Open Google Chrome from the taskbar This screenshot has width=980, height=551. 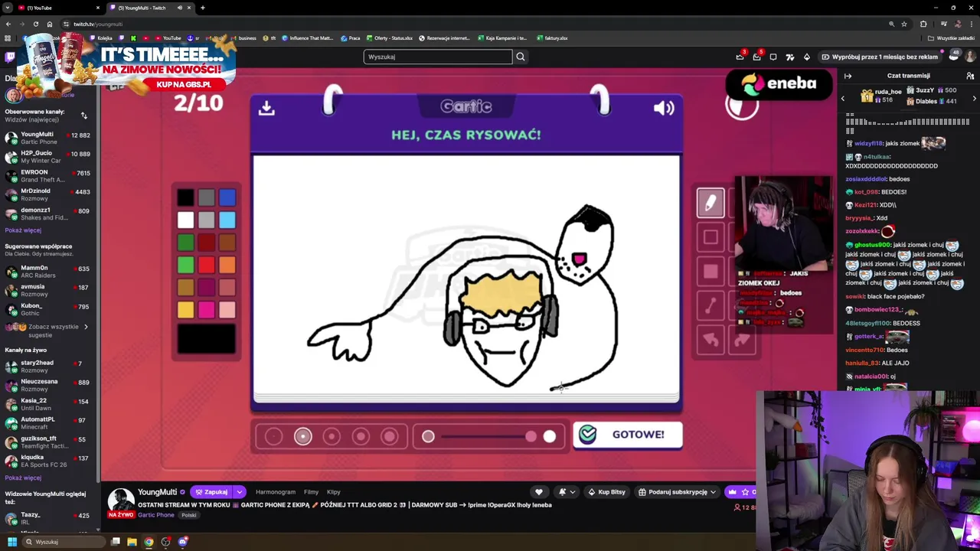(149, 542)
